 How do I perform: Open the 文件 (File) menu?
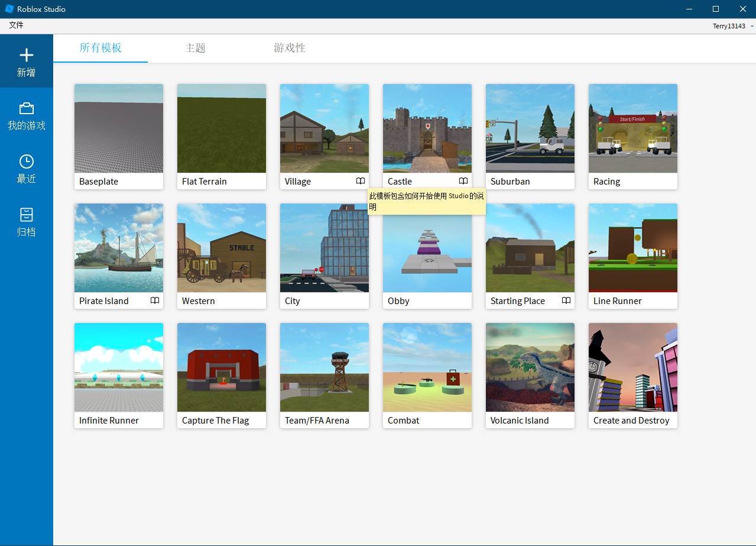(17, 25)
